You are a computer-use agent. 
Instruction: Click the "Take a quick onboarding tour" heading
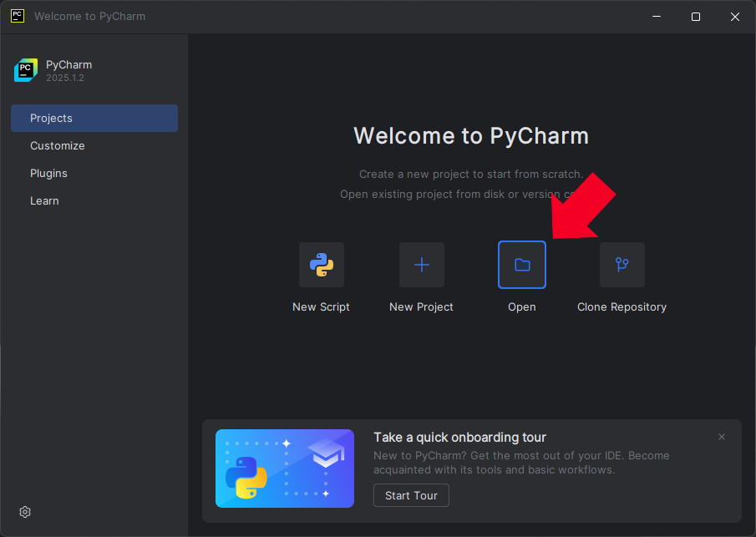(x=459, y=437)
